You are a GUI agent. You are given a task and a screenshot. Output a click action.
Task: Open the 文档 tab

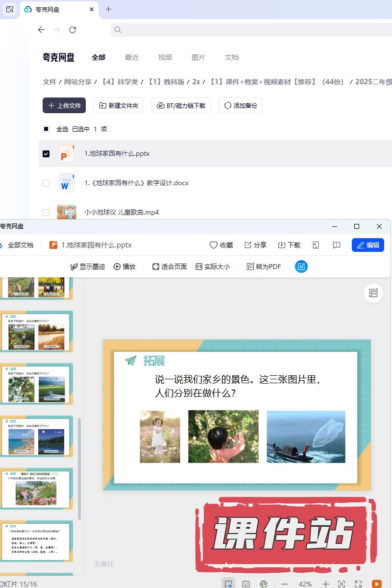coord(231,57)
